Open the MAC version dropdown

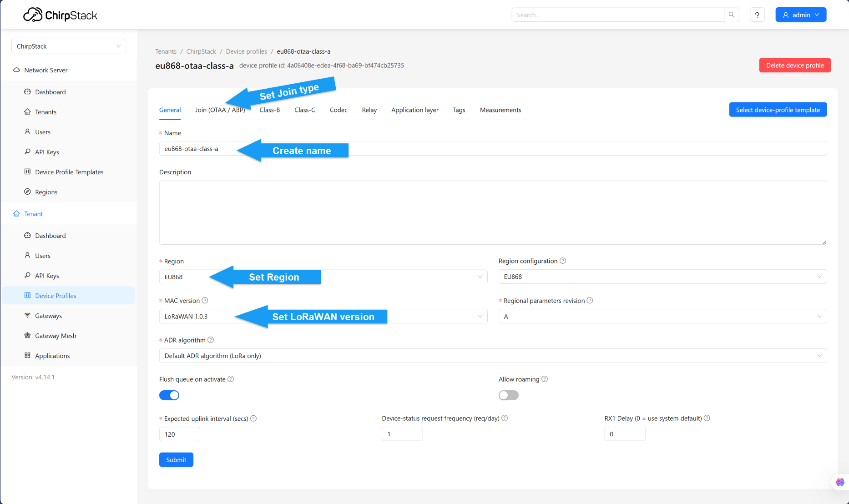coord(323,316)
